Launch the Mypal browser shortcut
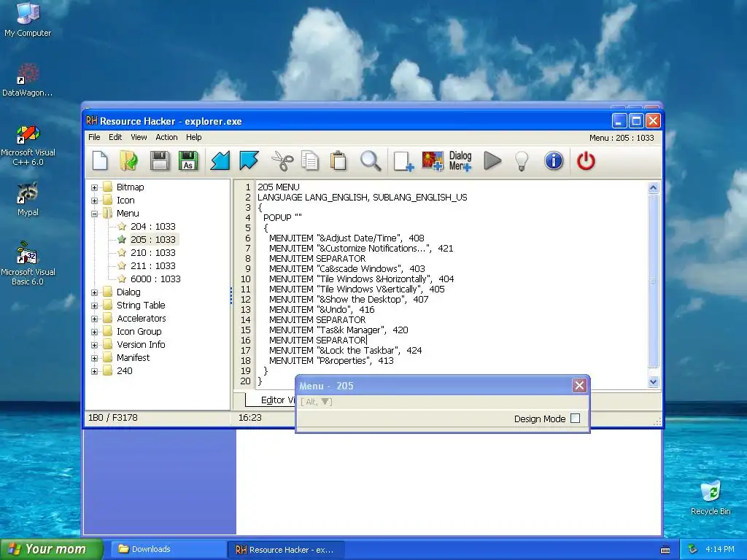747x560 pixels. pos(28,199)
